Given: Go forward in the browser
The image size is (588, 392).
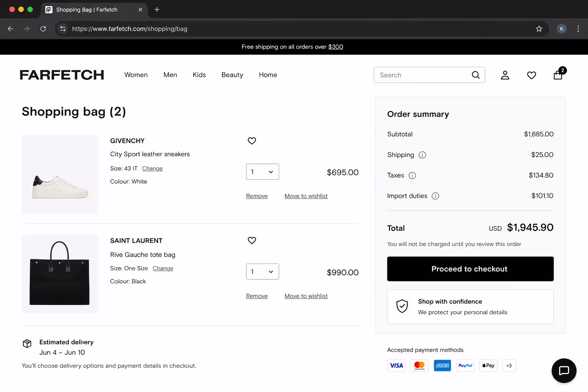Looking at the screenshot, I should (x=26, y=29).
